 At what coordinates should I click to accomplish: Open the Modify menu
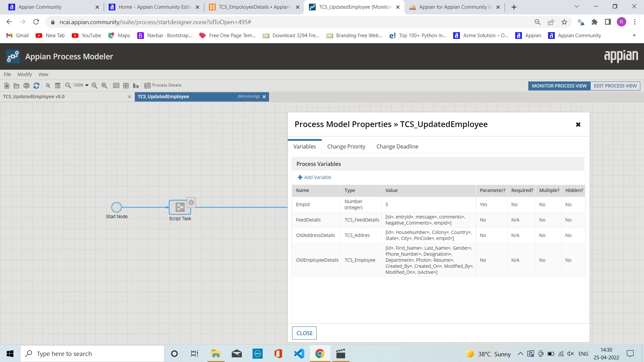(x=24, y=74)
